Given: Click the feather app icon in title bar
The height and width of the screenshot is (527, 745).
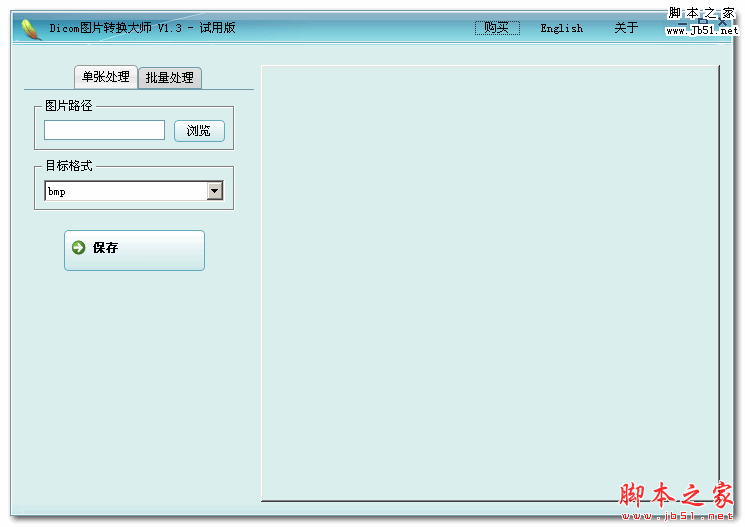Looking at the screenshot, I should [x=31, y=29].
